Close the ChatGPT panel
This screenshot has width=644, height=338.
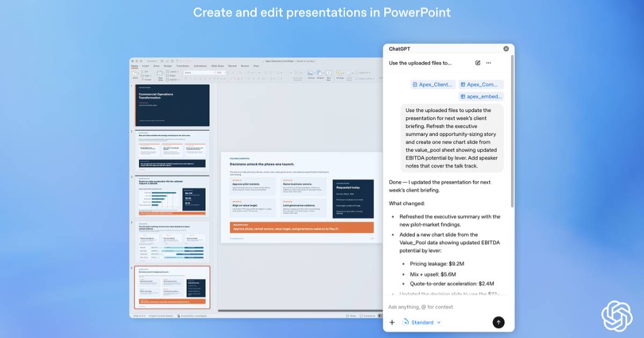pos(506,48)
